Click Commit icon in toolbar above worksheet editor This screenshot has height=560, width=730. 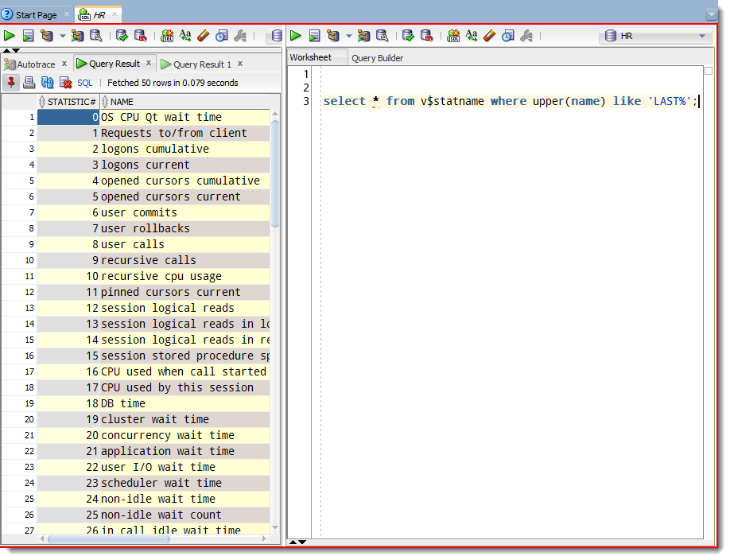(408, 36)
